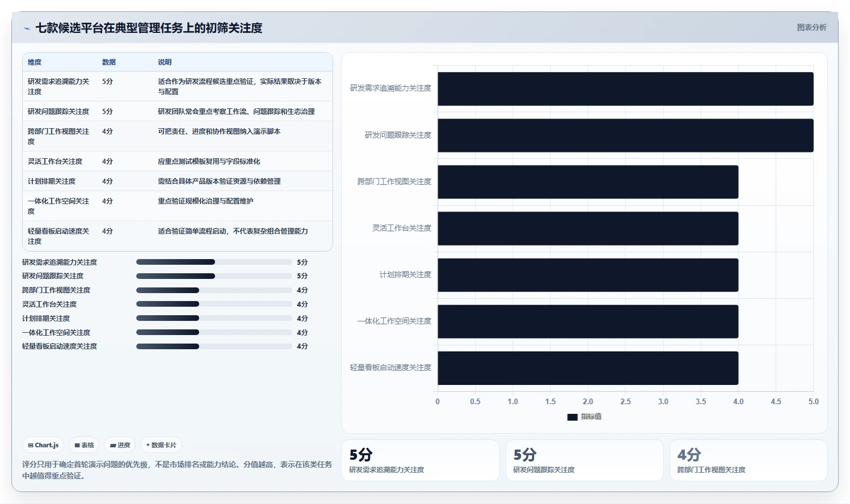Click the 灵活工作台关注度 progress bar

214,304
